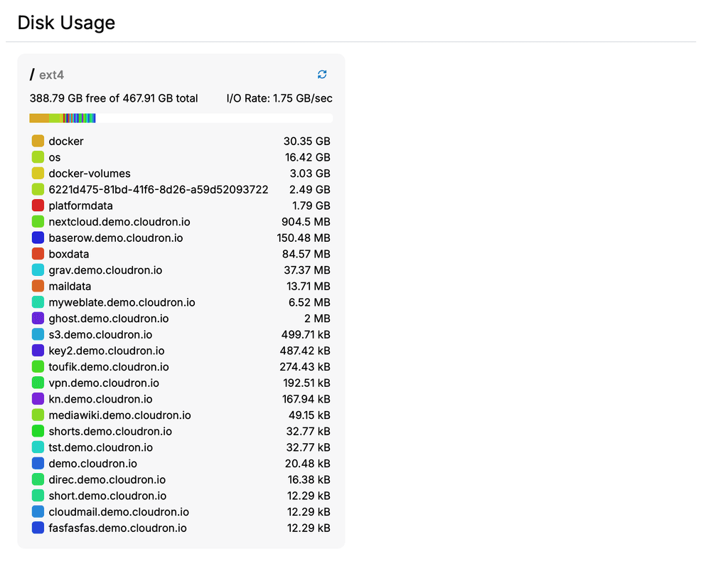Screen dimensions: 728x564
Task: Click the red platformdata color swatch
Action: (38, 206)
